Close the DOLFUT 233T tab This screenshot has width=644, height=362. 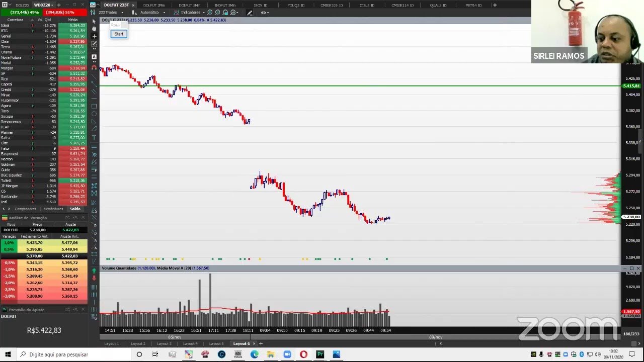tap(133, 5)
